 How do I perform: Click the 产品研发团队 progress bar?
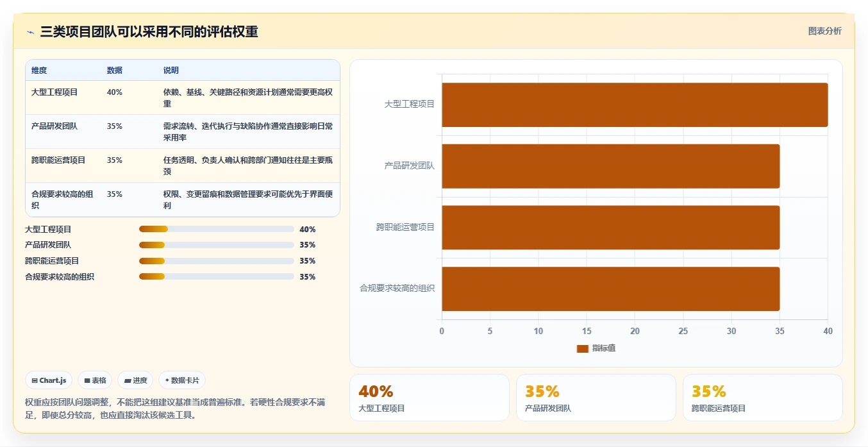coord(216,245)
